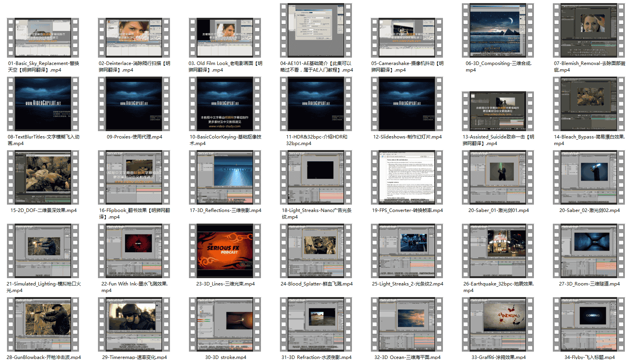Screen dimensions: 633x364
Task: Select the 31-3D_Refraction video thumbnail
Action: coord(316,324)
